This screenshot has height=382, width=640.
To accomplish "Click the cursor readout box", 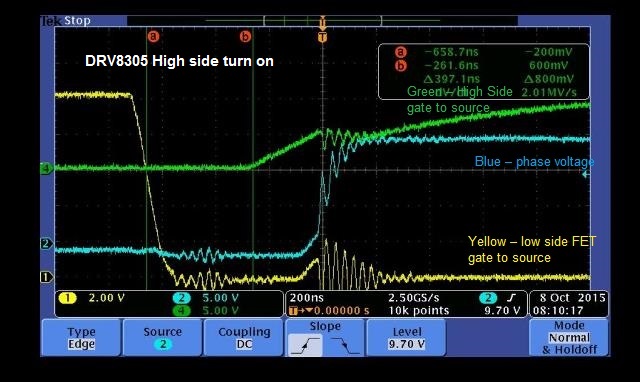I will (484, 71).
